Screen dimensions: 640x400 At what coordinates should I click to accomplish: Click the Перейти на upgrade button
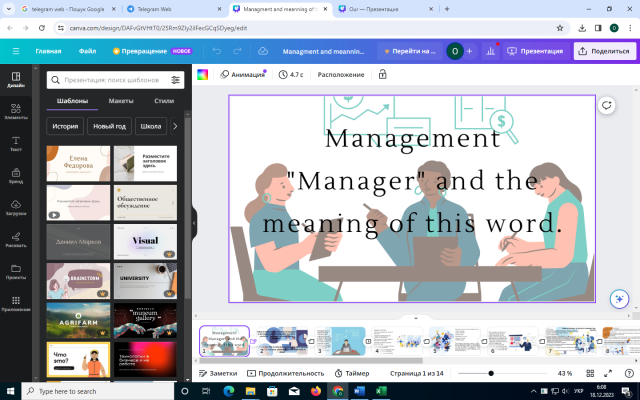click(x=410, y=51)
